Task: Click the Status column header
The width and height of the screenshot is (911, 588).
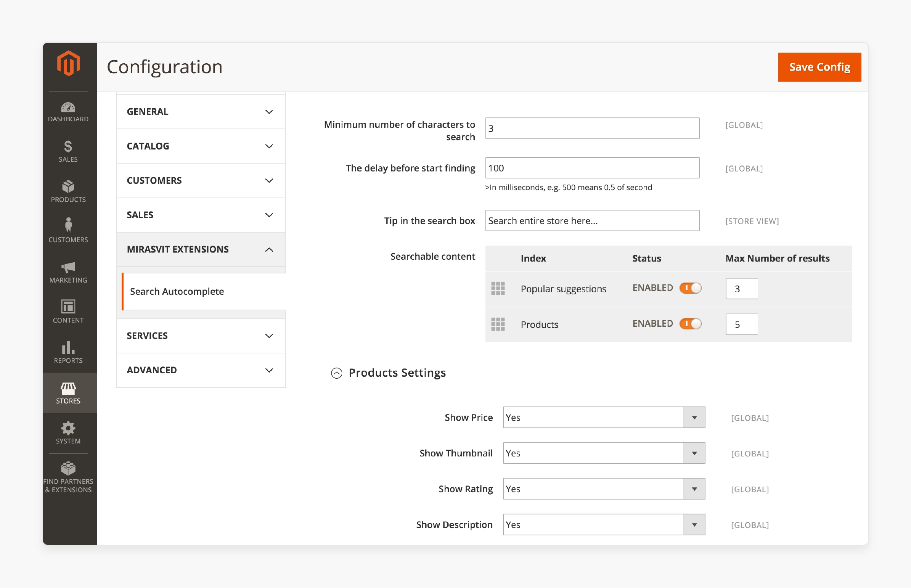Action: [x=646, y=259]
